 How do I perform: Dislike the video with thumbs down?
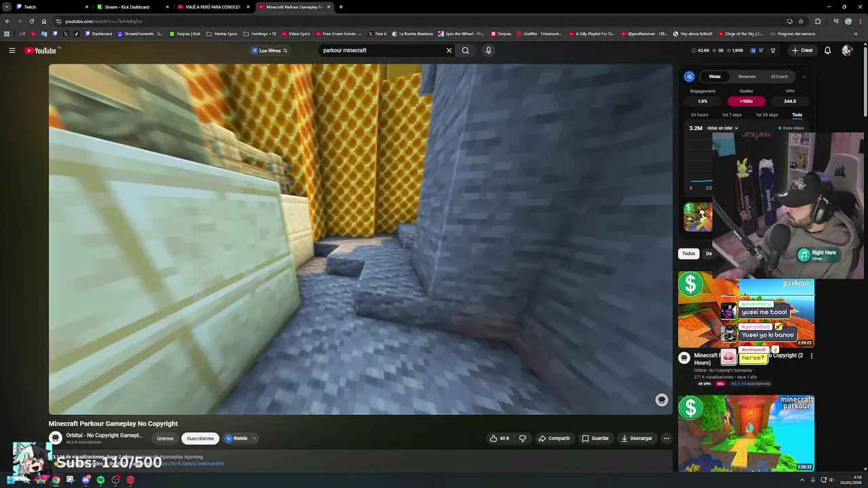click(x=522, y=439)
